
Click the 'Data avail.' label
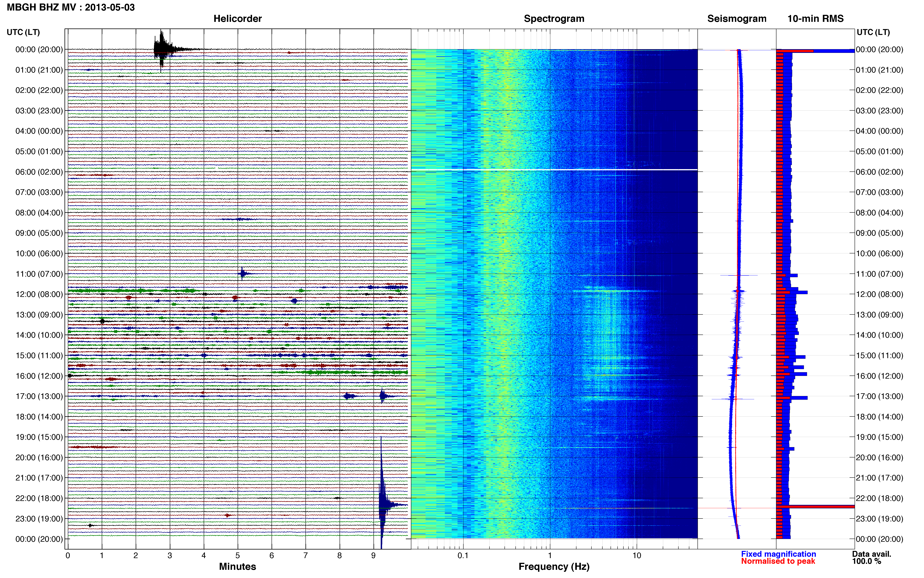(x=872, y=554)
